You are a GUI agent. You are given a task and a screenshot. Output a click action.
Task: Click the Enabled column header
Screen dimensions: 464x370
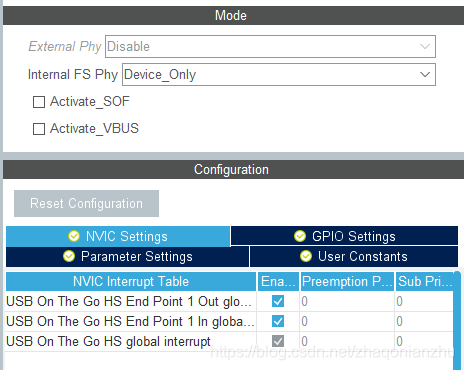(278, 282)
